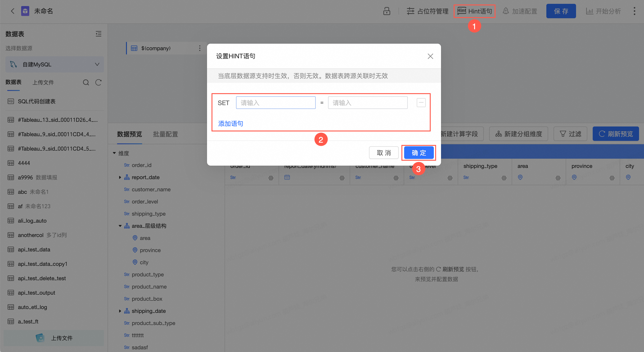Collapse the 维度 section

(x=114, y=153)
